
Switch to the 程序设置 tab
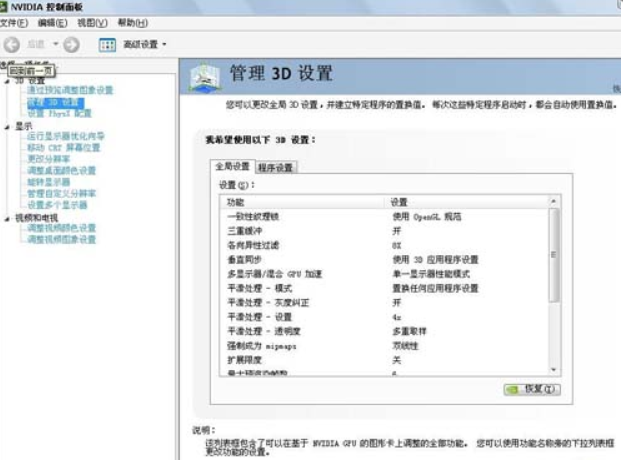point(275,168)
